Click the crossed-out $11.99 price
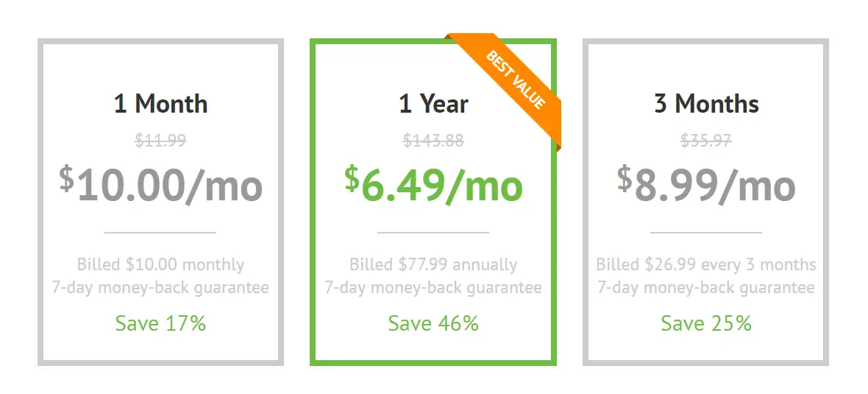 coord(160,141)
